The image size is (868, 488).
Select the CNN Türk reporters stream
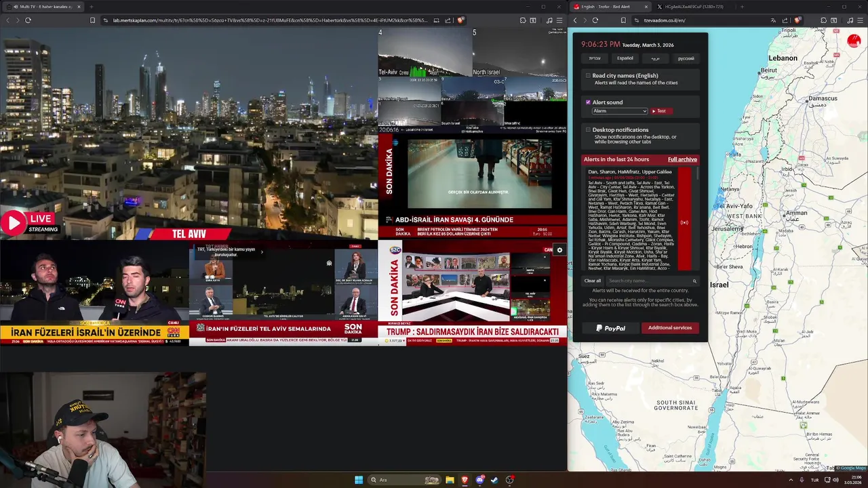[94, 293]
